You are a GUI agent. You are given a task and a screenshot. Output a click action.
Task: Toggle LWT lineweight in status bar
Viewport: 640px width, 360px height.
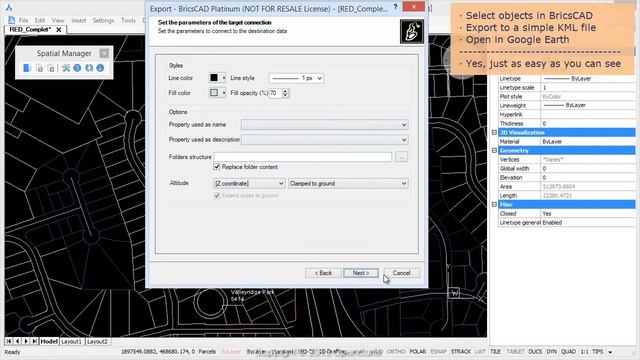(x=480, y=351)
